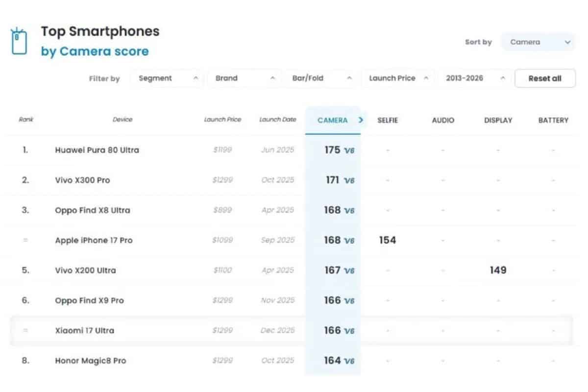Select the Xiaomi 17 Ultra row

(85, 331)
